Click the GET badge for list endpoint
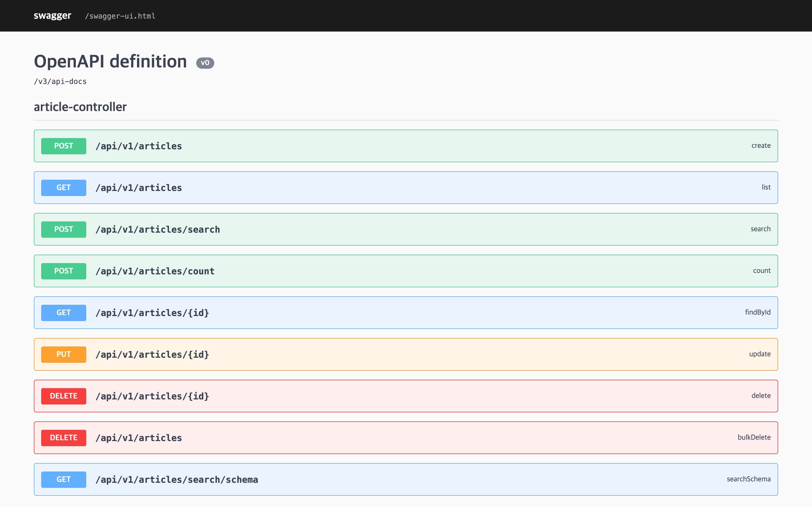 click(x=63, y=187)
